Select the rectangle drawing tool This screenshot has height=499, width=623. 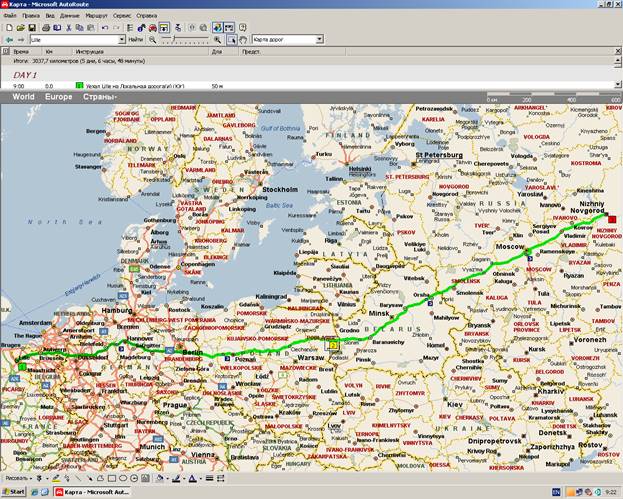pyautogui.click(x=112, y=478)
